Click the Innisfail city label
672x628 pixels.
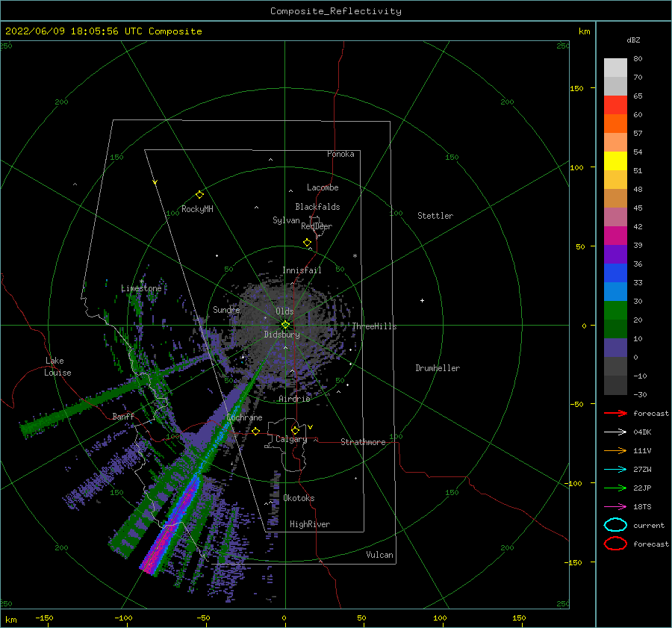302,270
